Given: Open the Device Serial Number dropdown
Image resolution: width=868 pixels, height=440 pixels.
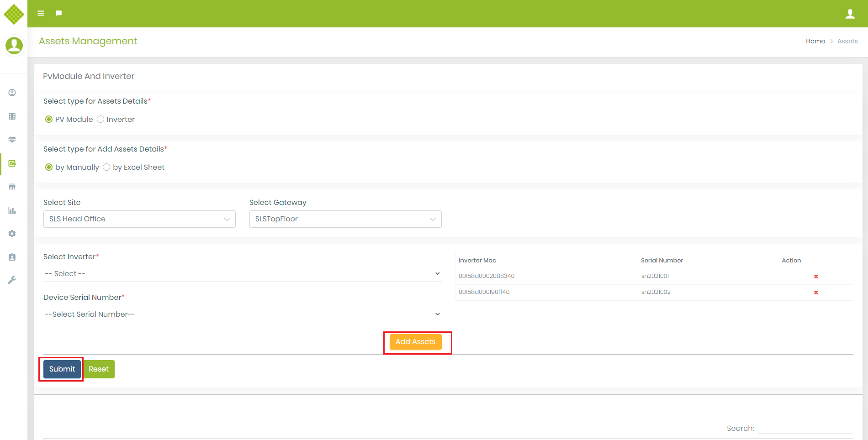Looking at the screenshot, I should (x=243, y=314).
